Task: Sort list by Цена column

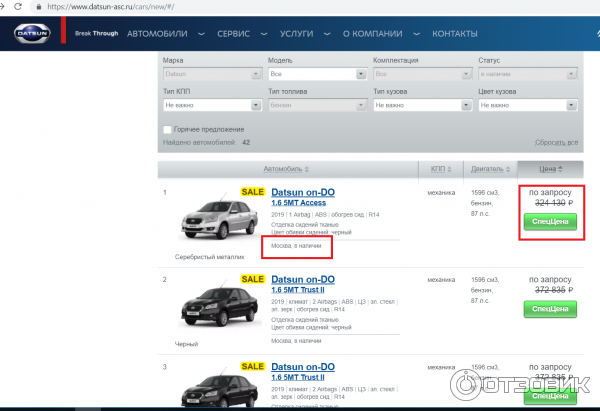Action: point(548,169)
